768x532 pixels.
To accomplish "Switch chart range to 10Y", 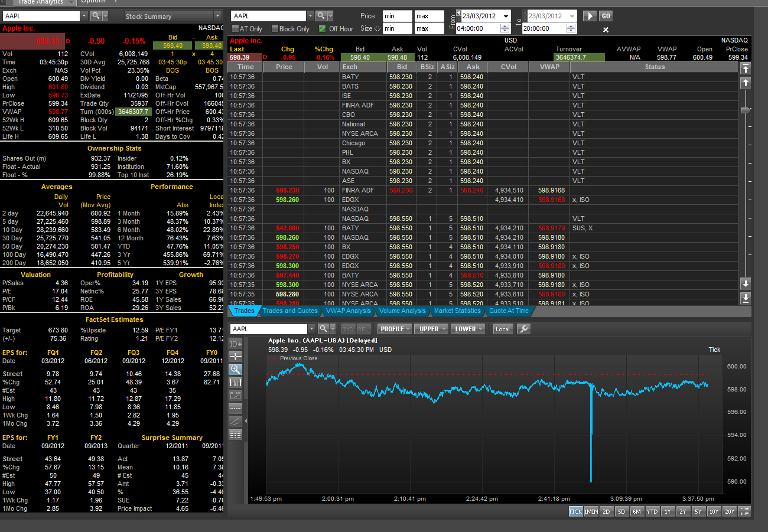I will (714, 512).
